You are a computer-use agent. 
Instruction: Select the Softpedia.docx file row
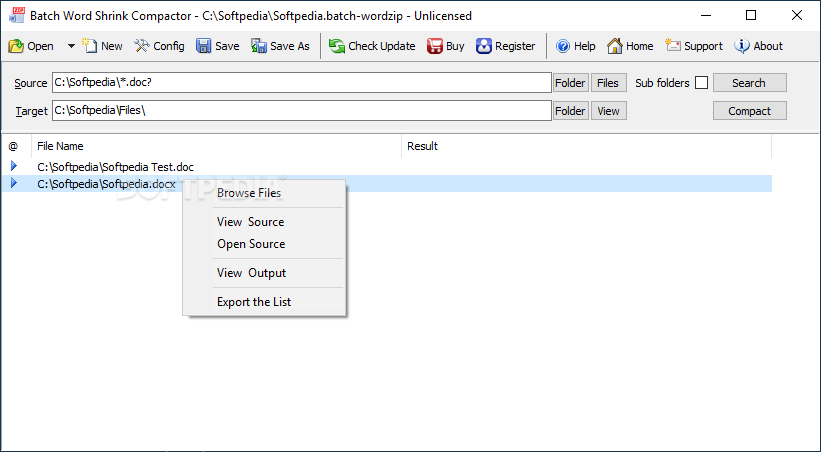[386, 184]
